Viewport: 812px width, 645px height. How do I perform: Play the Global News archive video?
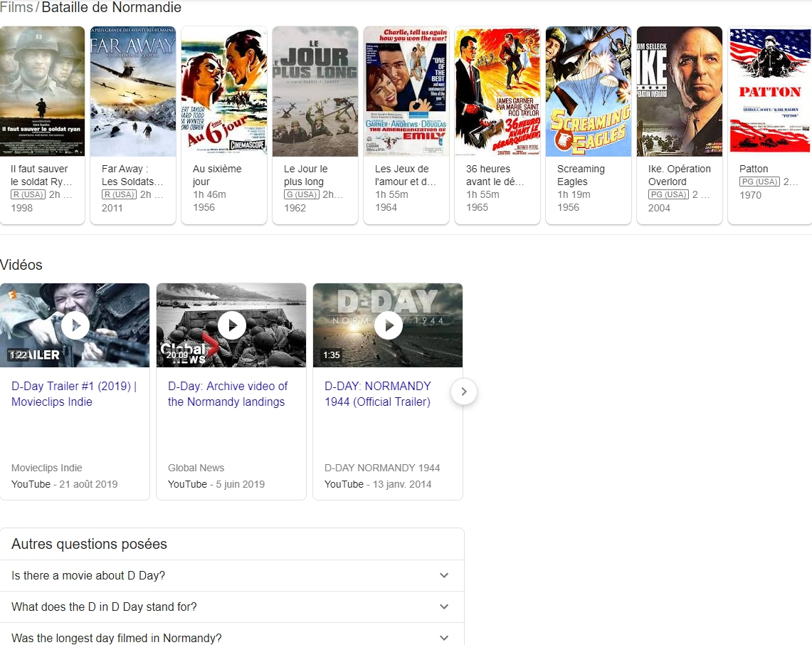231,325
